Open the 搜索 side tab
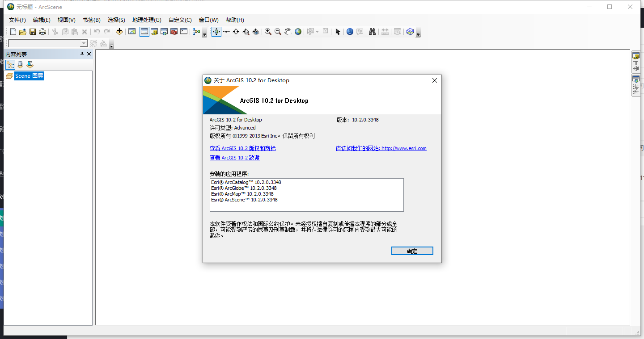Image resolution: width=644 pixels, height=339 pixels. (x=636, y=85)
